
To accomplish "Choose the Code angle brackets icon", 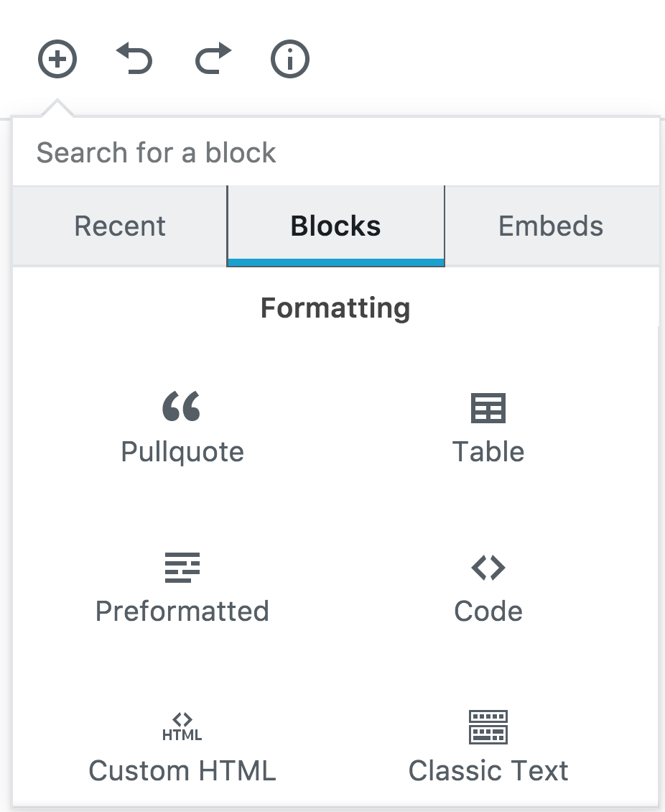I will [488, 568].
